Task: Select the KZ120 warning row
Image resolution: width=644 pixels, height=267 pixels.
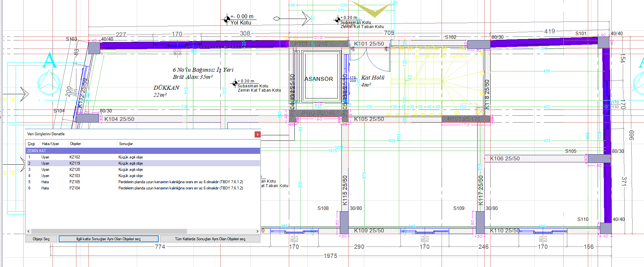Action: (143, 170)
